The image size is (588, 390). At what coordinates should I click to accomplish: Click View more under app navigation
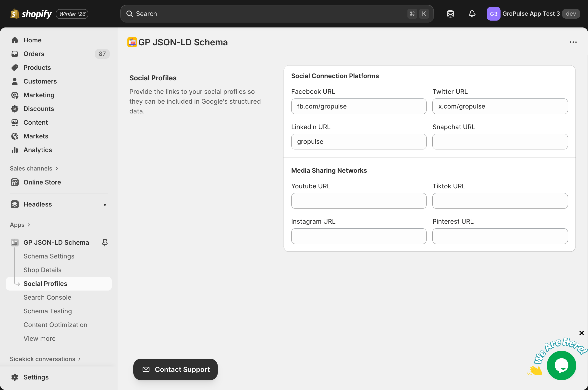point(39,339)
